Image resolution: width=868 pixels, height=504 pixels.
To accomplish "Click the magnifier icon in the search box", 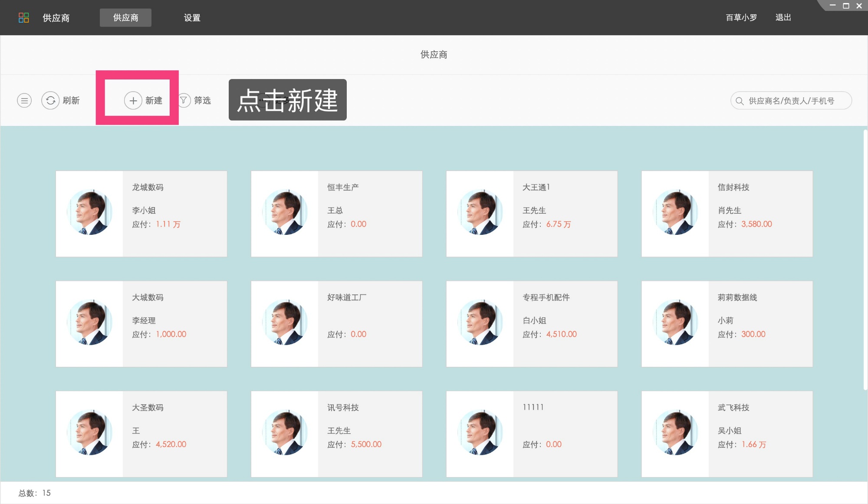I will click(x=739, y=100).
